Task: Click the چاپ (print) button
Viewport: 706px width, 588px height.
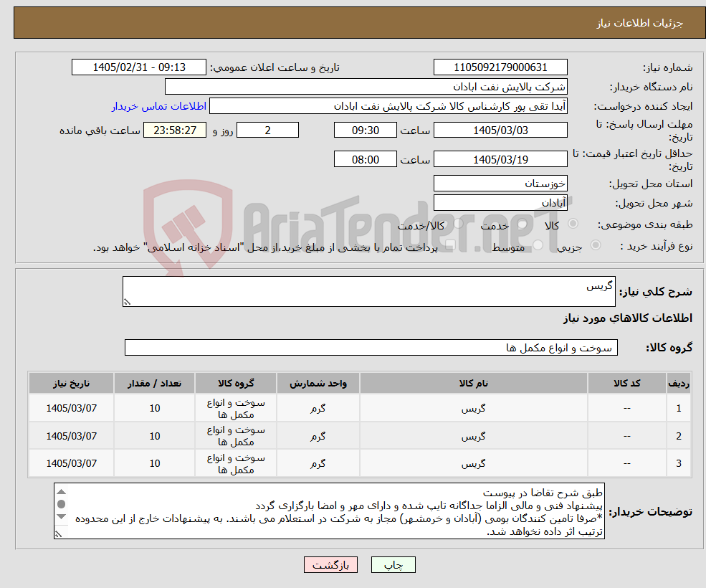Action: [x=393, y=564]
